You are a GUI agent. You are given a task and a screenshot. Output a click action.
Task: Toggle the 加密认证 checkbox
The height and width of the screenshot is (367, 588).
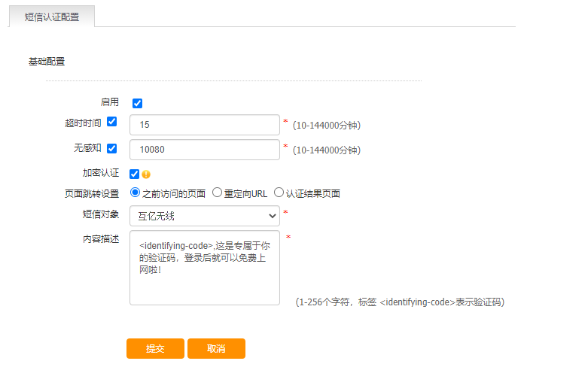[x=134, y=174]
